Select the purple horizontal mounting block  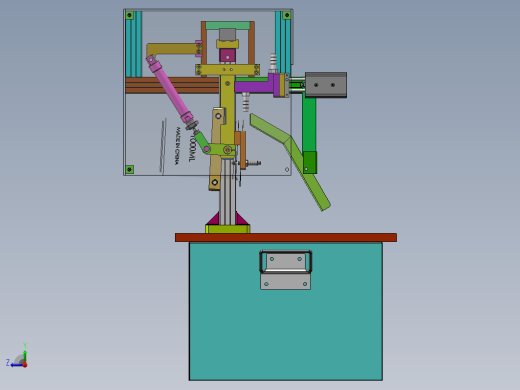pos(258,86)
